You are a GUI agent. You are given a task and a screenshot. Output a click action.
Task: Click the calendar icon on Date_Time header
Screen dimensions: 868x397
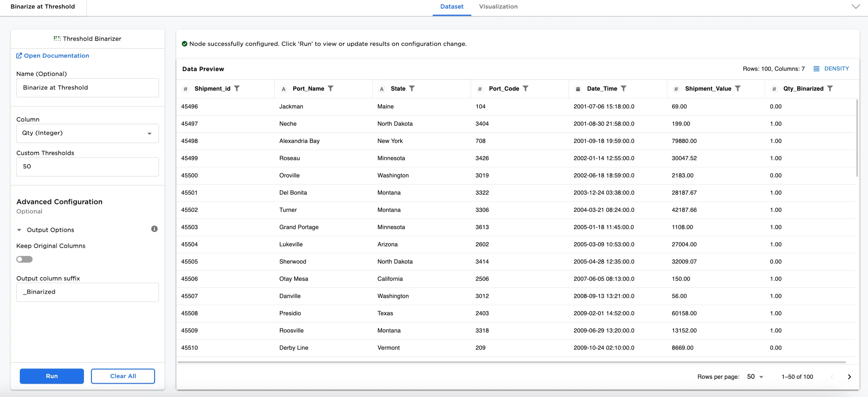[x=578, y=89]
